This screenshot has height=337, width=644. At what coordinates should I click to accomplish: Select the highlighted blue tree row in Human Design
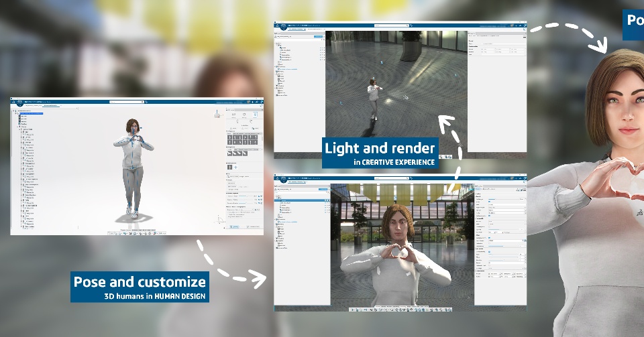click(32, 114)
